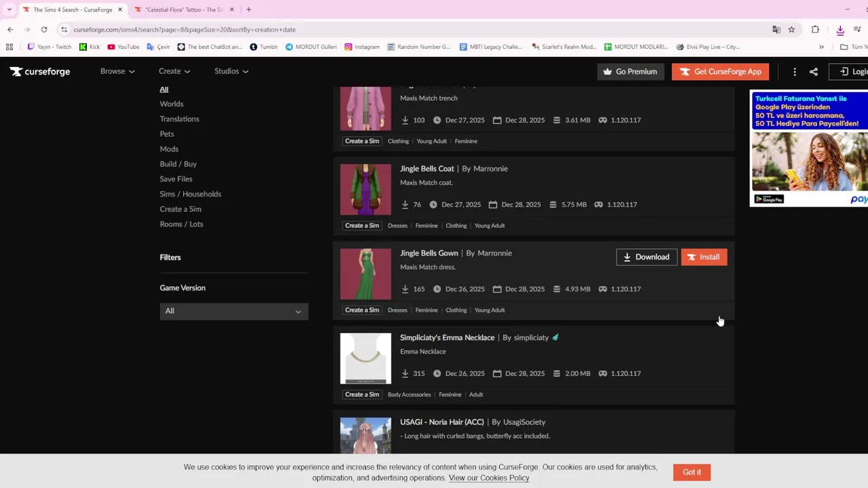Bookmark this page with star icon
This screenshot has height=488, width=868.
(791, 30)
